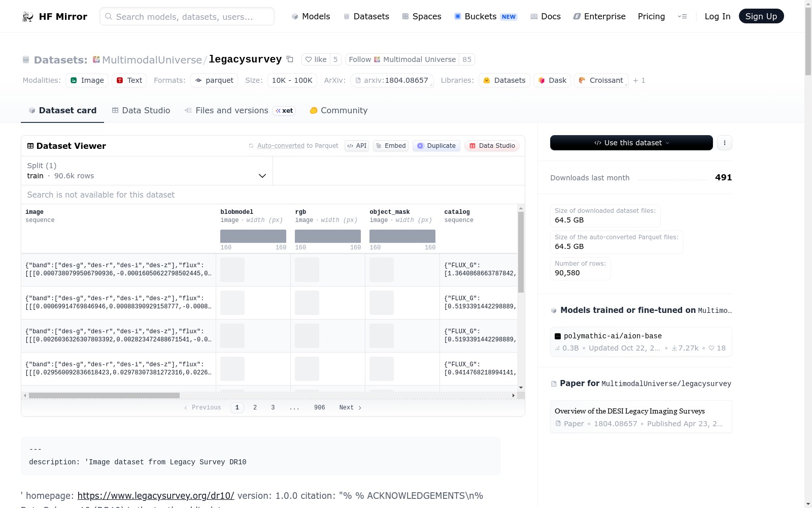Expand the Split train dropdown
This screenshot has width=812, height=508.
(x=147, y=171)
